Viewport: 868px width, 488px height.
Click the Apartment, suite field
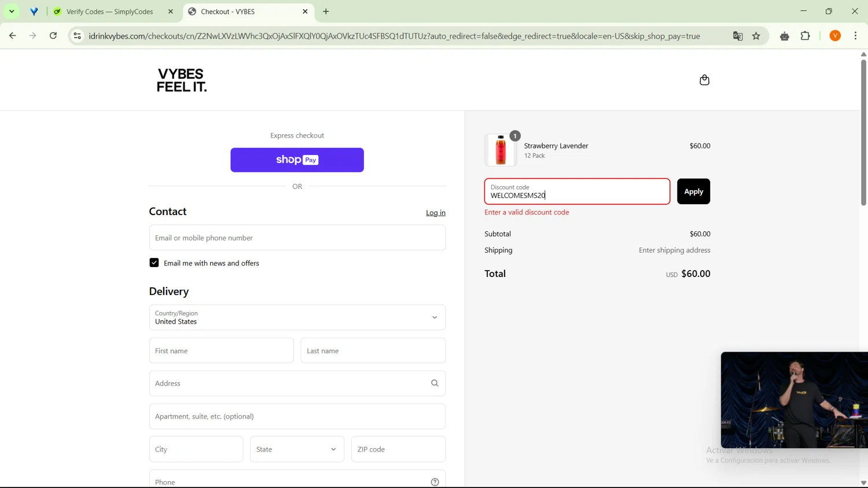297,416
